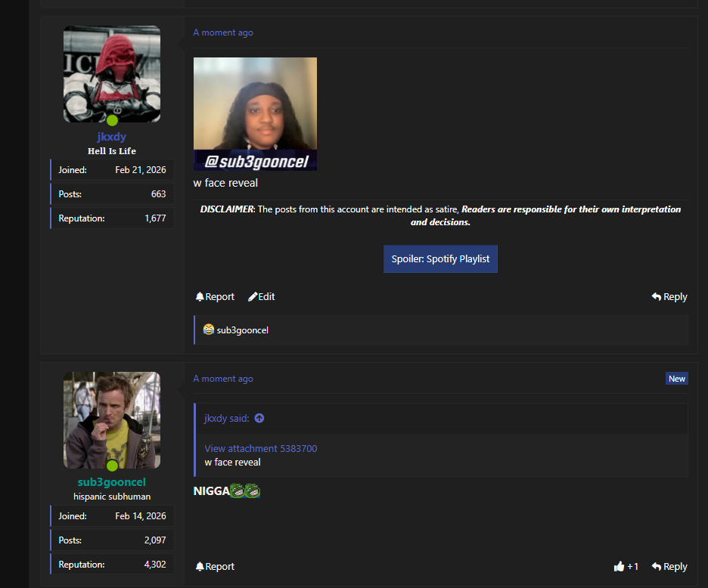Click the 'A moment ago' timestamp on jkxdy's post
The height and width of the screenshot is (588, 708).
(x=223, y=32)
